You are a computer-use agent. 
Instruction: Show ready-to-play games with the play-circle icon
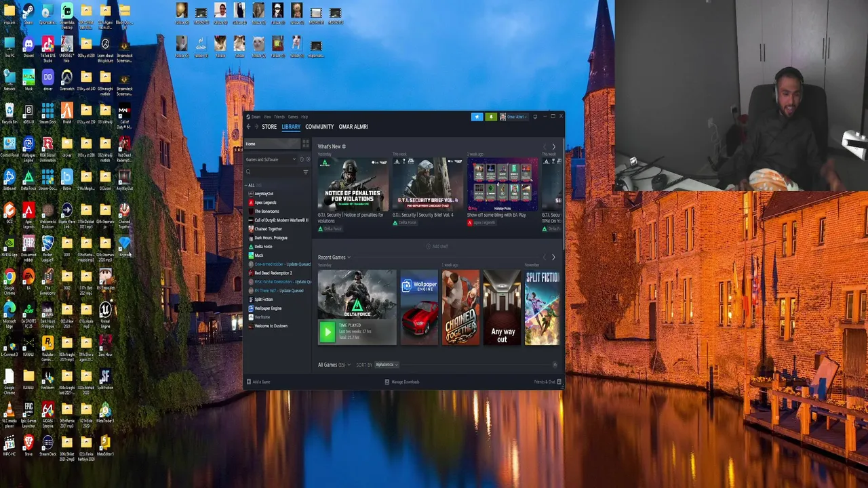309,159
